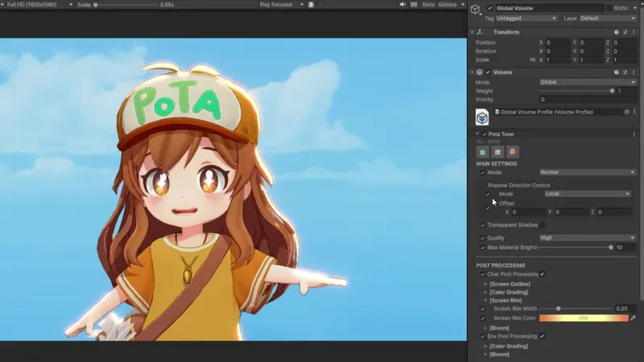Toggle the Transparent Shadow override checkbox
Screen dimensions: 644x362
coord(482,225)
